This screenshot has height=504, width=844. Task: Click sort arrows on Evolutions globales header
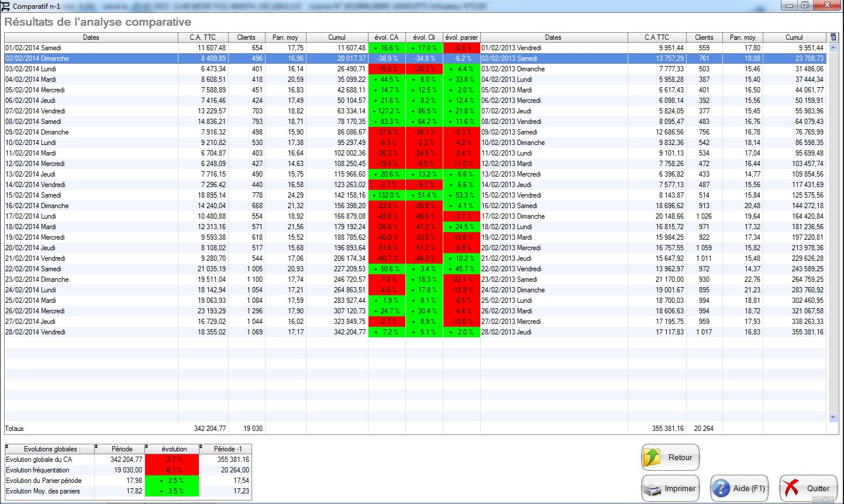7,447
